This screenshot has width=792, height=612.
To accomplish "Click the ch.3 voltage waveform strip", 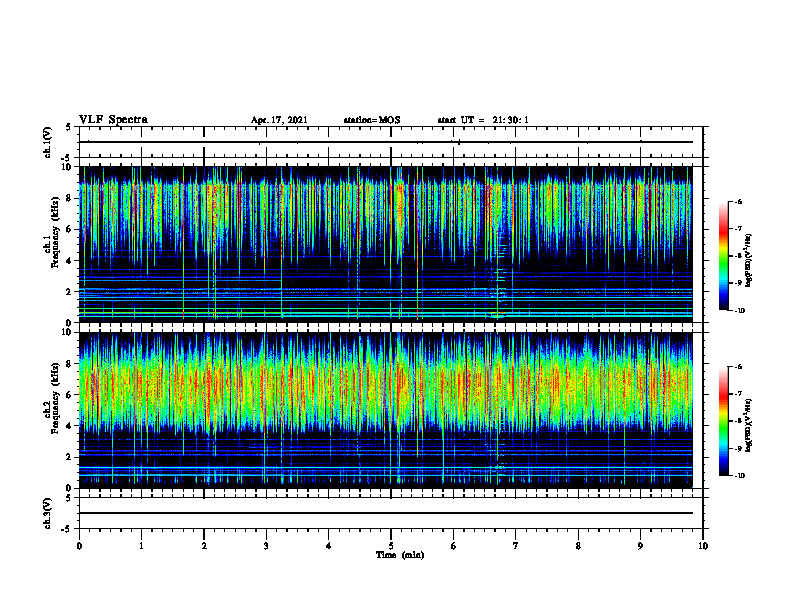I will [x=391, y=513].
